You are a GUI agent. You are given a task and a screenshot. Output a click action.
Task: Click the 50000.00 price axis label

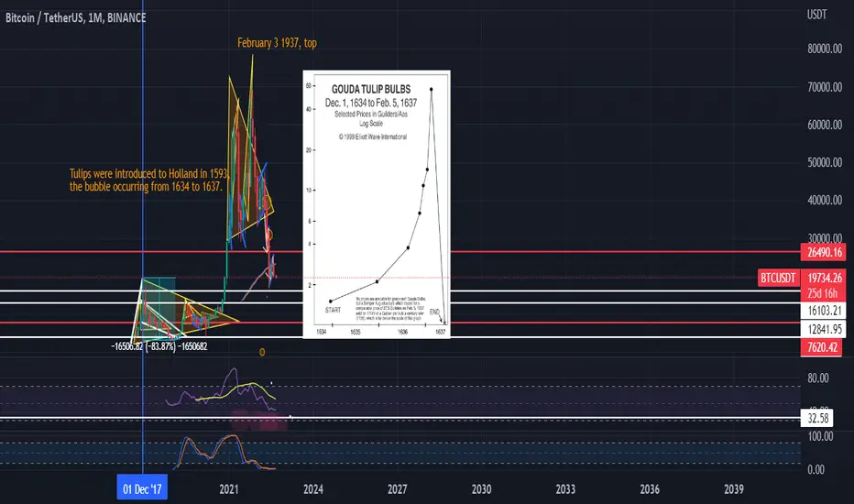tap(825, 162)
